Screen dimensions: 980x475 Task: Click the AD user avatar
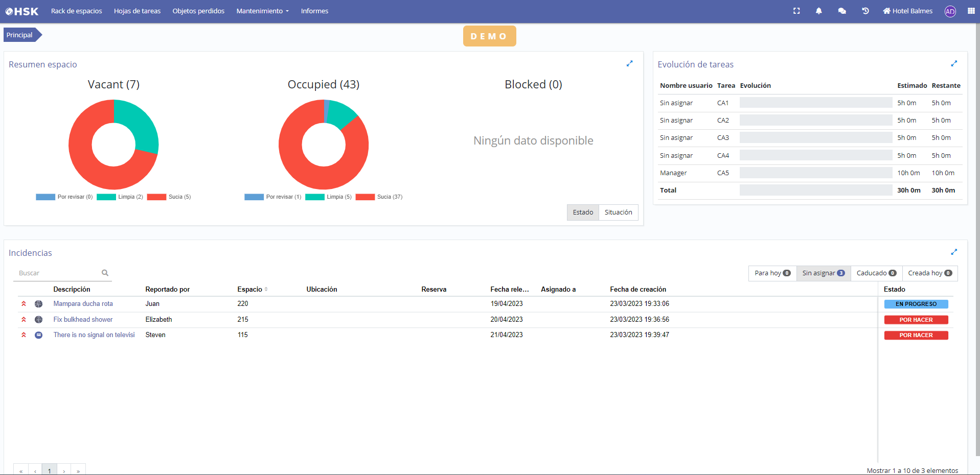tap(950, 11)
